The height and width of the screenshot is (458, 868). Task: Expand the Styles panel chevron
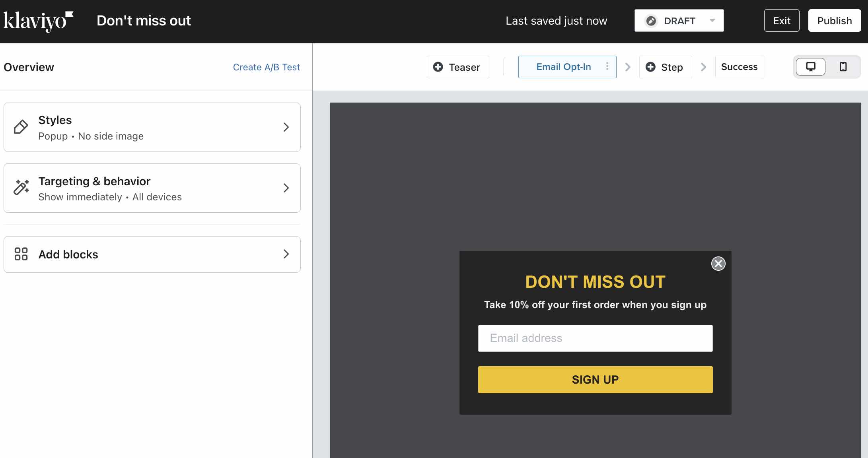[x=285, y=127]
